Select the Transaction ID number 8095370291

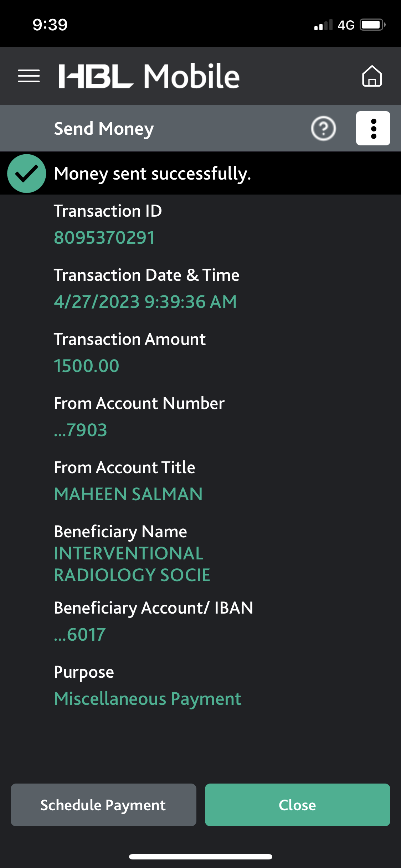(104, 238)
